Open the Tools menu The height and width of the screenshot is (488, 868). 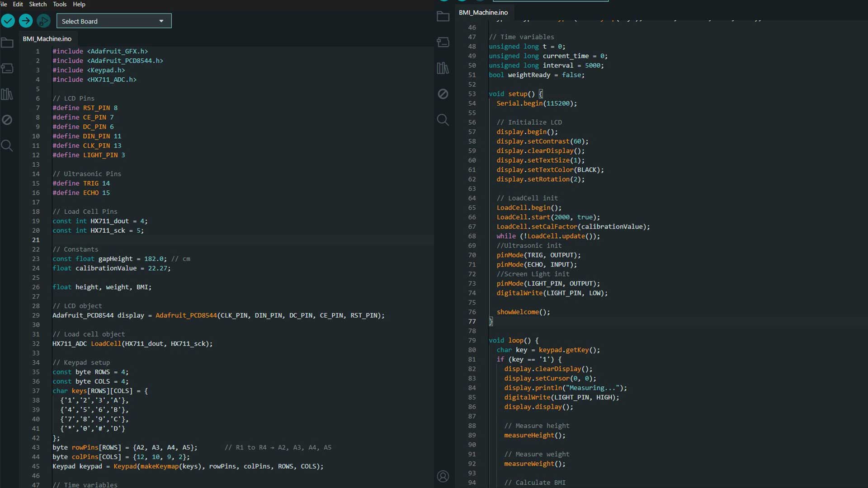pos(60,4)
